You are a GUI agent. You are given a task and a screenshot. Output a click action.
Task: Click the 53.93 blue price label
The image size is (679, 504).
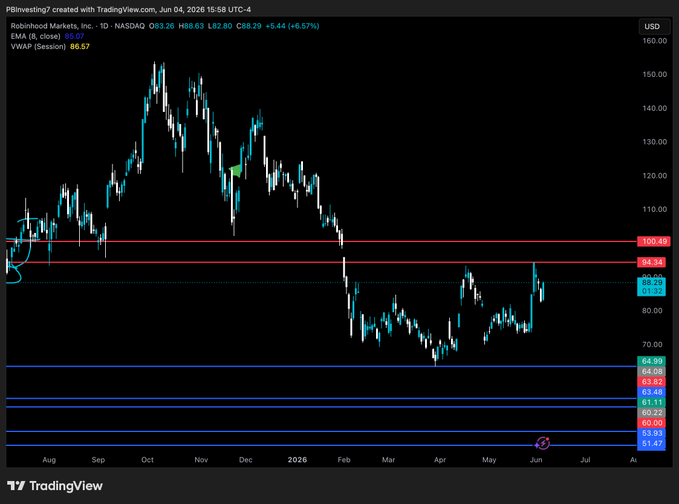tap(652, 433)
